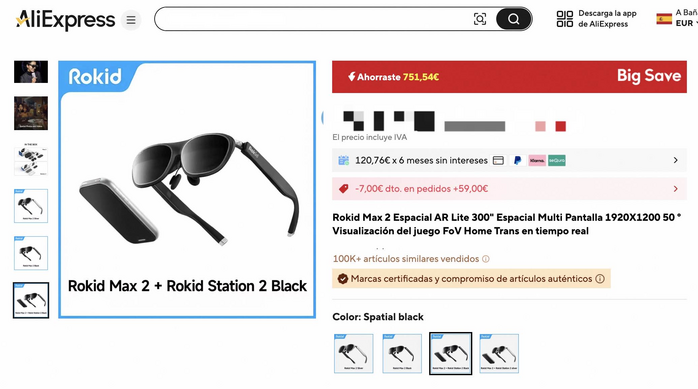This screenshot has height=389, width=698.
Task: Click the AliExpress logo
Action: pyautogui.click(x=65, y=20)
